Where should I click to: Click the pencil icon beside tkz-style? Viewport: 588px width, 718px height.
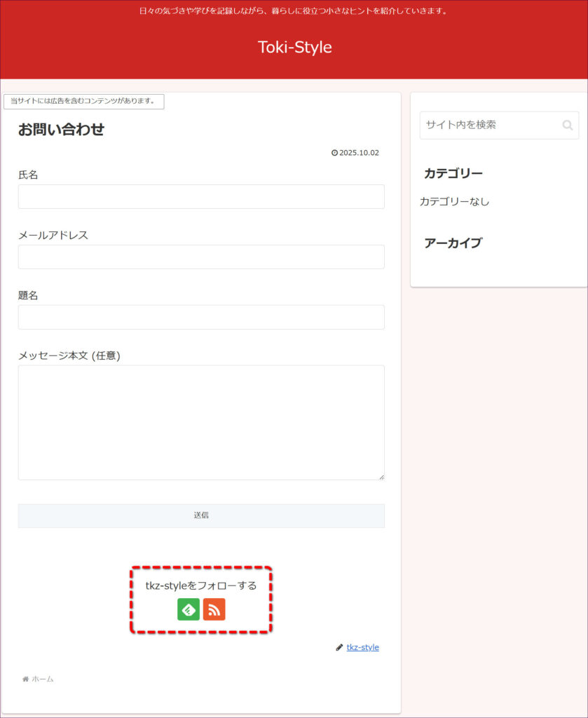pos(339,647)
